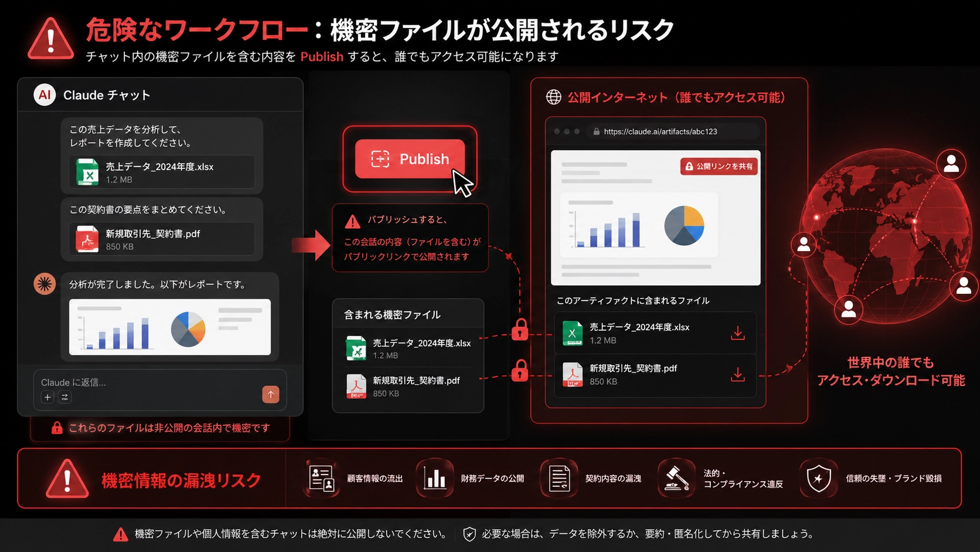Click the 契約内容の漏洩 document icon
The width and height of the screenshot is (980, 552).
click(559, 478)
